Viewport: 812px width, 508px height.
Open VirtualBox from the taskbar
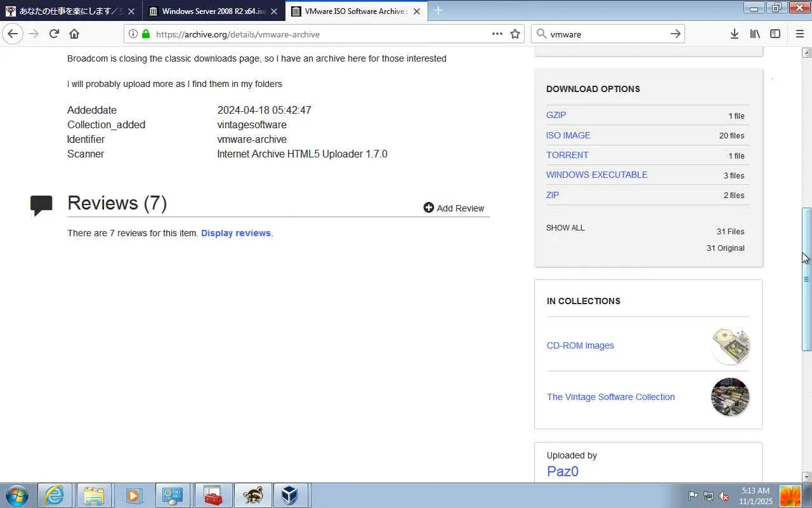tap(291, 495)
